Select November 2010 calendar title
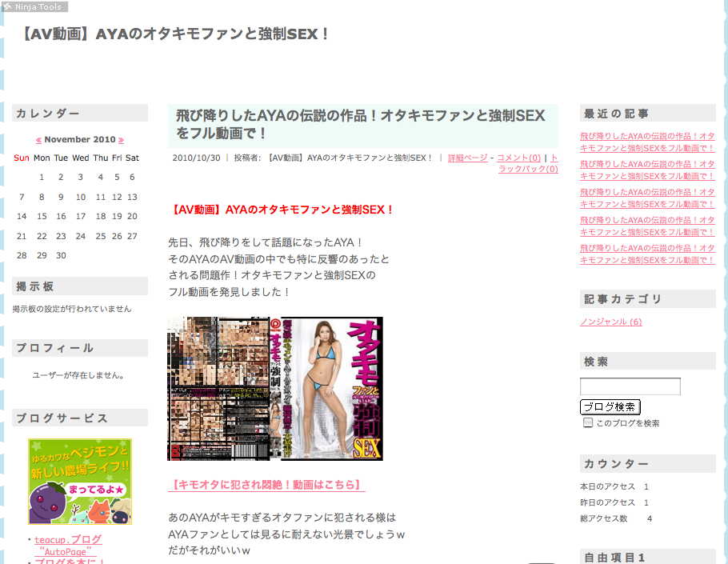 (x=80, y=140)
